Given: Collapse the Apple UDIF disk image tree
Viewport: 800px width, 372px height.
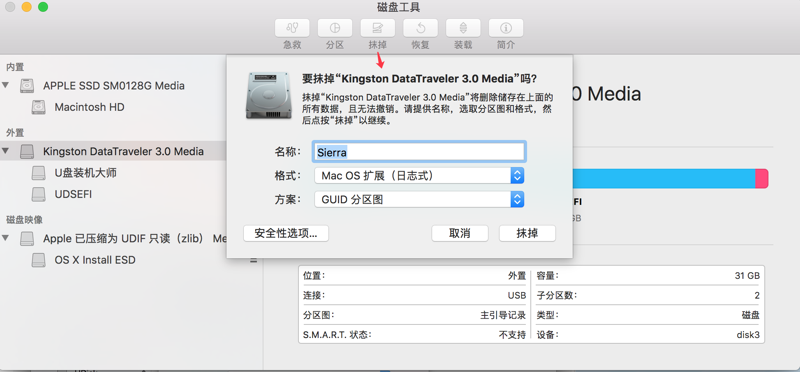Looking at the screenshot, I should pyautogui.click(x=6, y=238).
